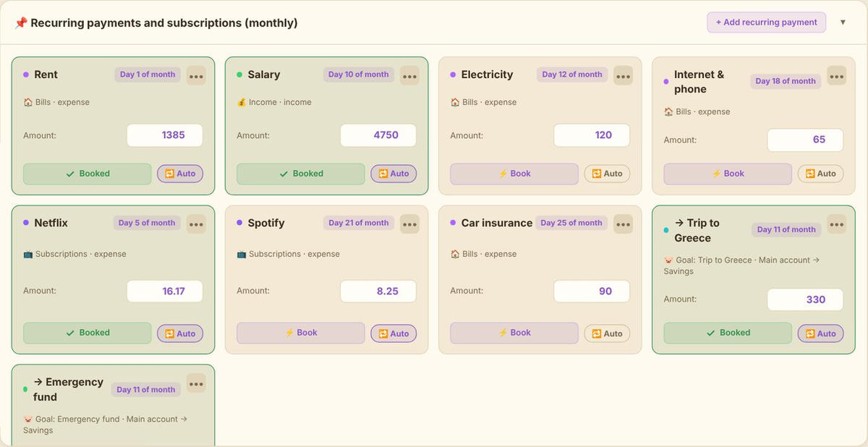Collapse the recurring payments section with the arrow

pyautogui.click(x=843, y=22)
